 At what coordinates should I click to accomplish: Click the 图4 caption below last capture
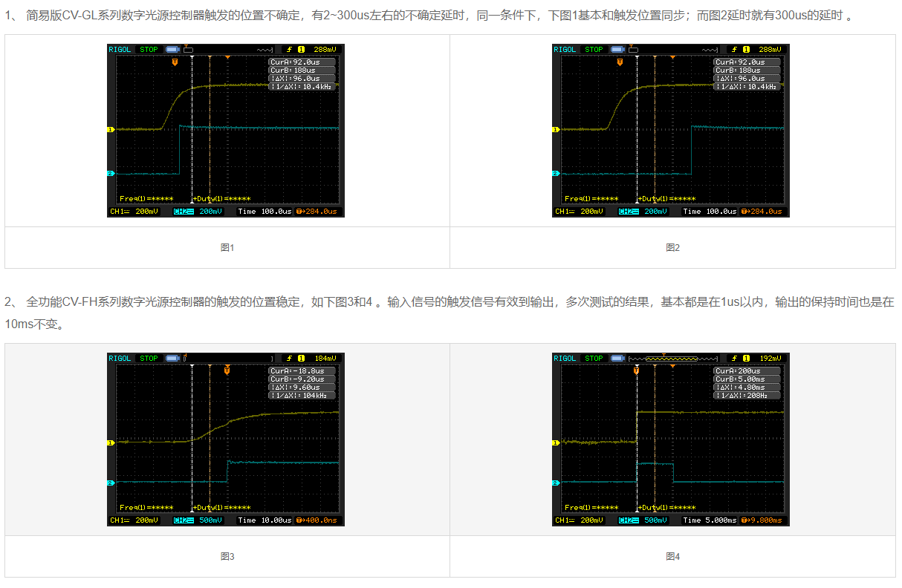pyautogui.click(x=672, y=557)
